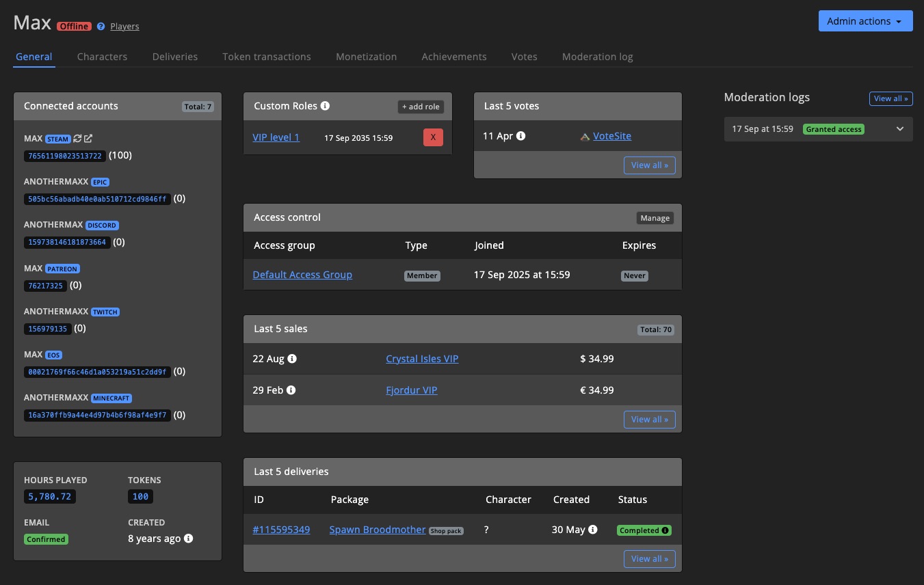Open the Steam profile external link icon
Screen dimensions: 924x585
pyautogui.click(x=87, y=138)
